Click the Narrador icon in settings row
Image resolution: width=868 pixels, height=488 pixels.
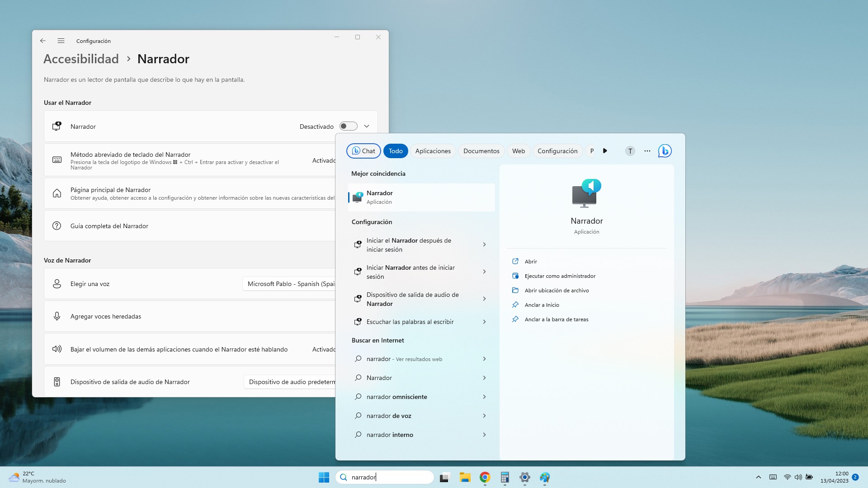57,126
